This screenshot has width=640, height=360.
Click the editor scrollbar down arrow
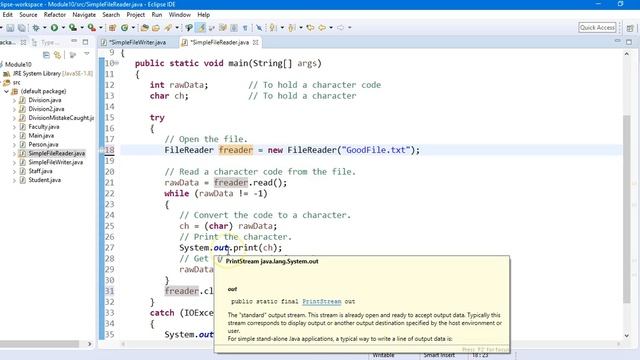tap(627, 336)
